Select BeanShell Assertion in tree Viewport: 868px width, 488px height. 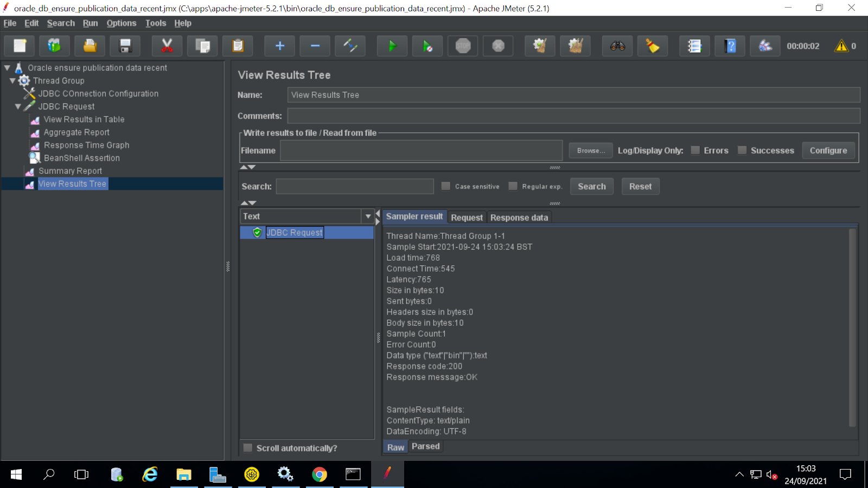81,158
